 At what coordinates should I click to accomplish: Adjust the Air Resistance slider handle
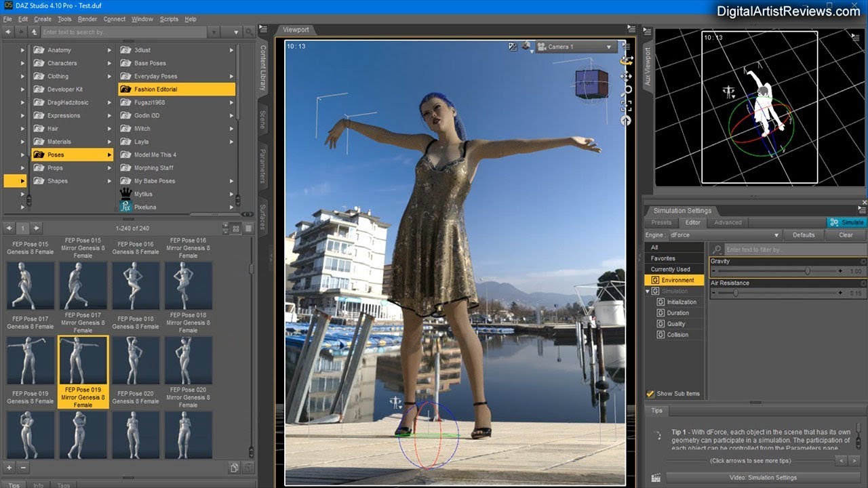tap(736, 293)
